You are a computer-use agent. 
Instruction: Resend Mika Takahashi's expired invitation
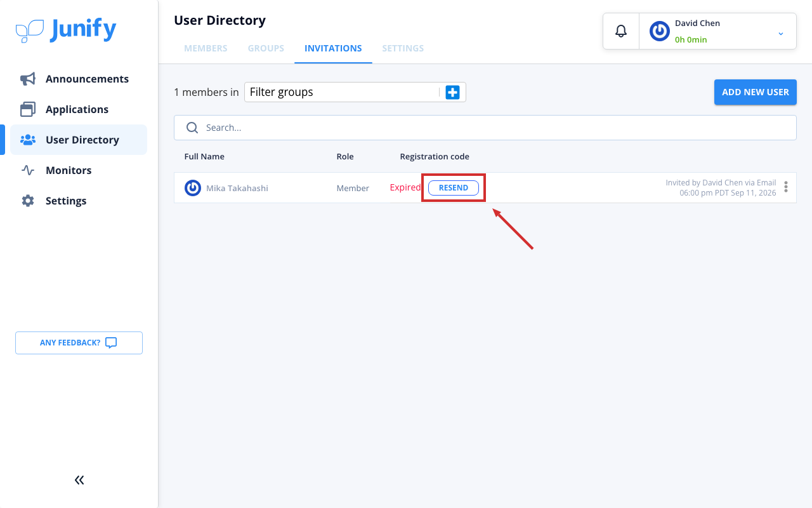454,188
